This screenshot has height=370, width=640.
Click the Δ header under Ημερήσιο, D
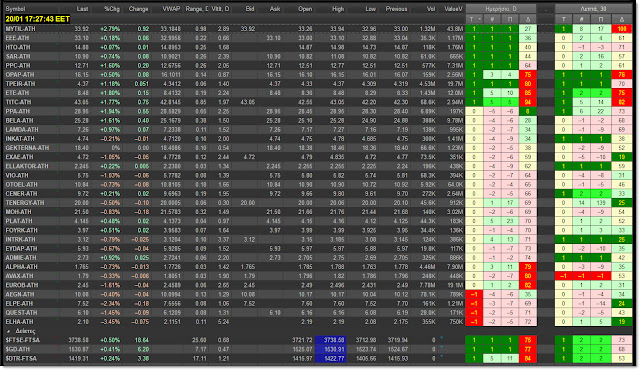528,19
